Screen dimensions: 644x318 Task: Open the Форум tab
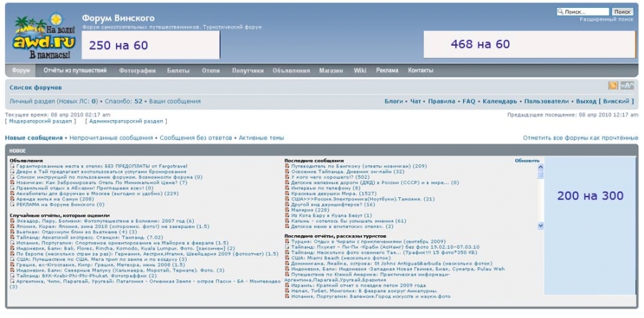tap(21, 71)
